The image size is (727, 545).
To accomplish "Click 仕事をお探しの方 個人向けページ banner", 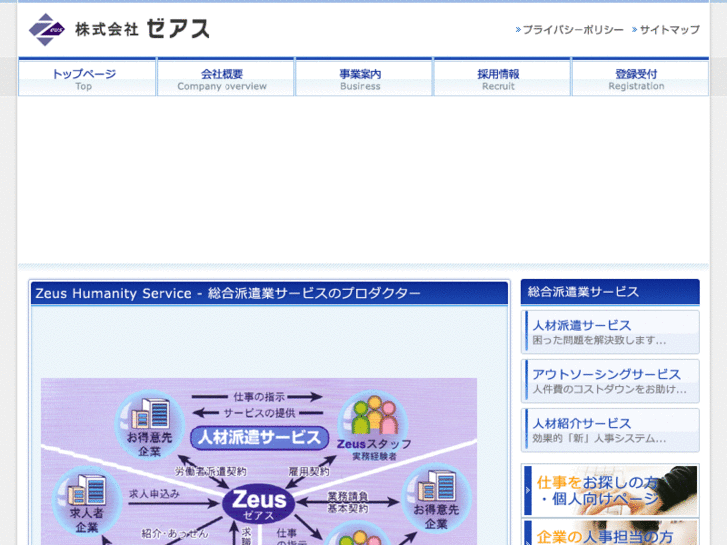I will (x=610, y=491).
